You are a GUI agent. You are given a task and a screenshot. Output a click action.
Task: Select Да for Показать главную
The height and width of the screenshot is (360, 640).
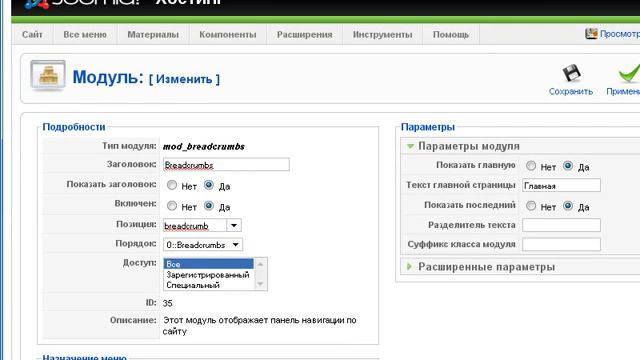point(568,166)
